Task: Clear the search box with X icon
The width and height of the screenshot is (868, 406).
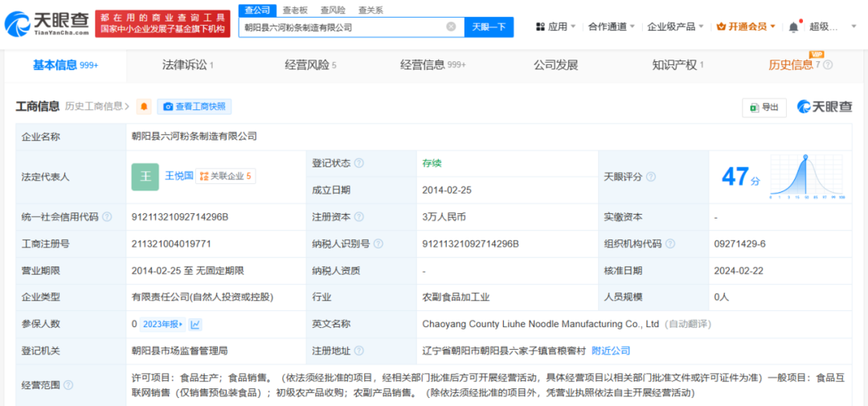Action: [451, 27]
